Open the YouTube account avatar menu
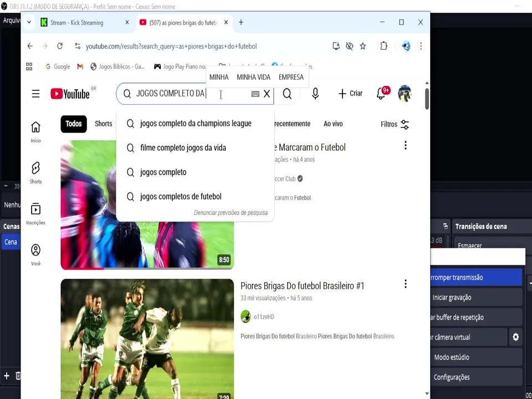The width and height of the screenshot is (532, 399). (405, 93)
